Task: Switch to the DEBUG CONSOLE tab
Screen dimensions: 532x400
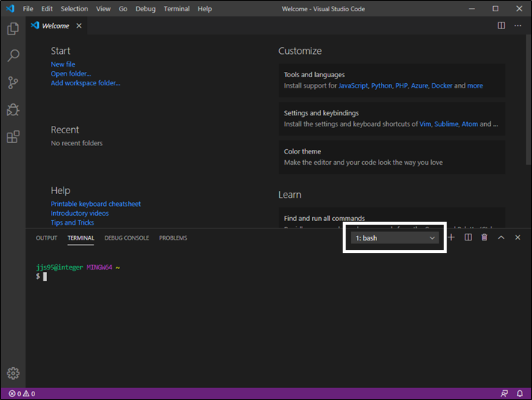Action: pyautogui.click(x=126, y=238)
